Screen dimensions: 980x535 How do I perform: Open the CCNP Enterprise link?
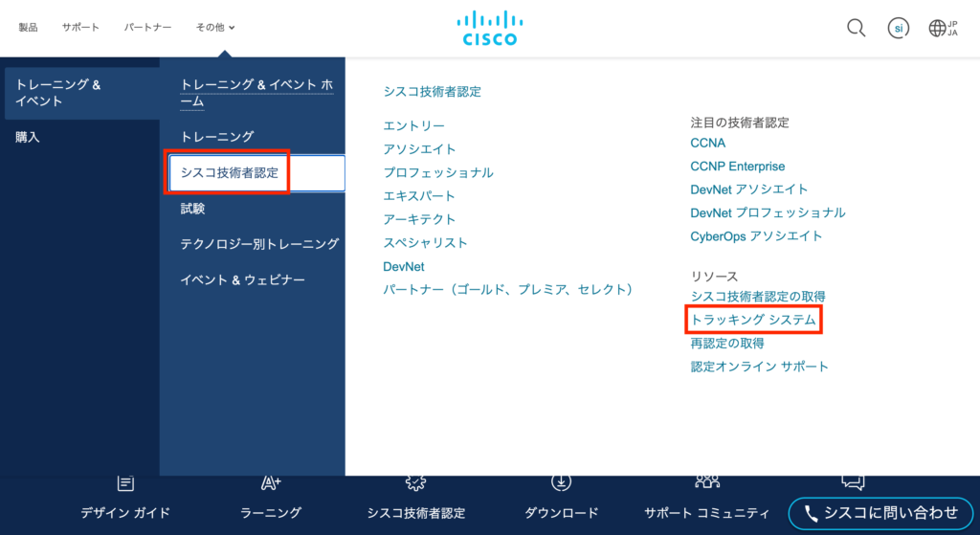(738, 167)
